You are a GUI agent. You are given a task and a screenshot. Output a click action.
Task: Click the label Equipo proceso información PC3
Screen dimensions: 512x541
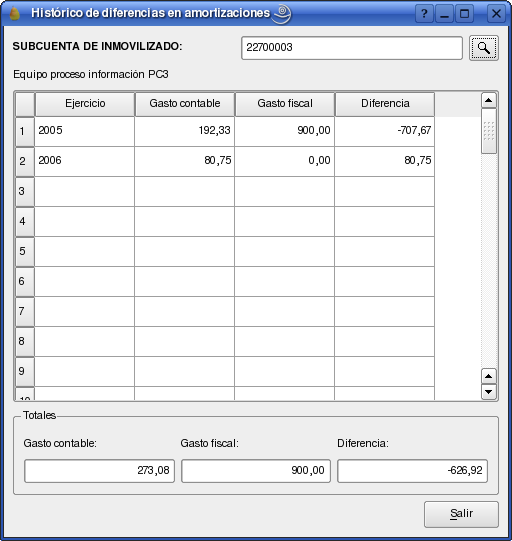pyautogui.click(x=91, y=75)
